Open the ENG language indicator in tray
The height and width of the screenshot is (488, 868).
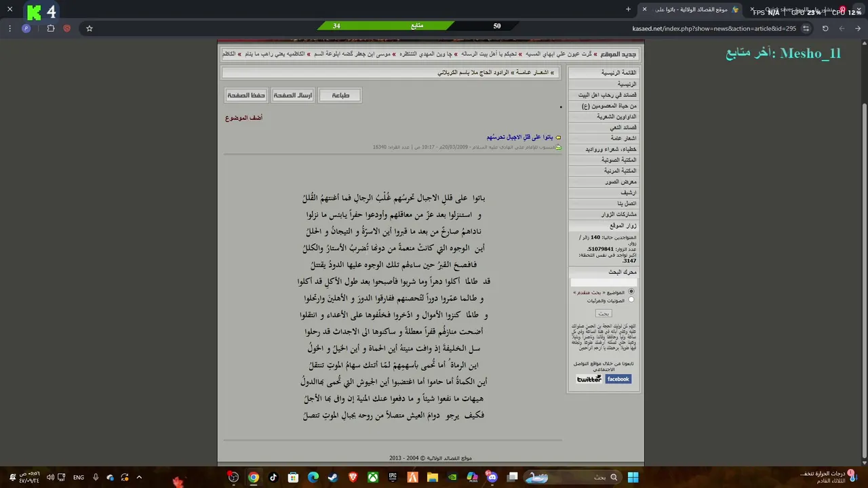tap(79, 477)
